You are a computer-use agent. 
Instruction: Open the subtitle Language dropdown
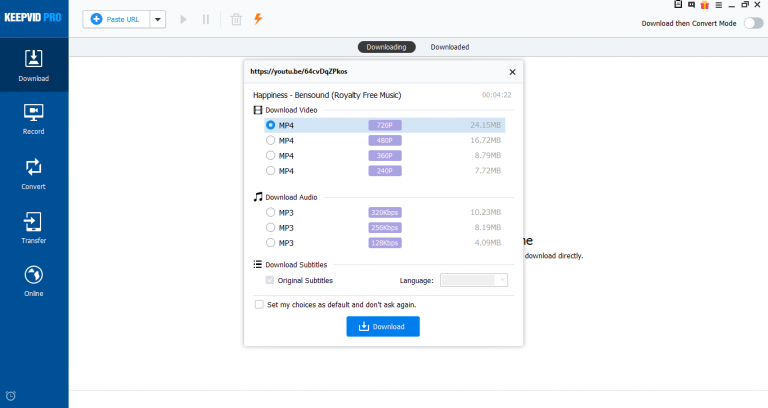pyautogui.click(x=475, y=281)
